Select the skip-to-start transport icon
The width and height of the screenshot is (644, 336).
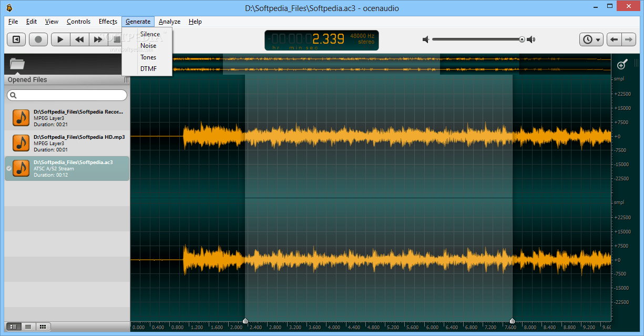pyautogui.click(x=16, y=39)
